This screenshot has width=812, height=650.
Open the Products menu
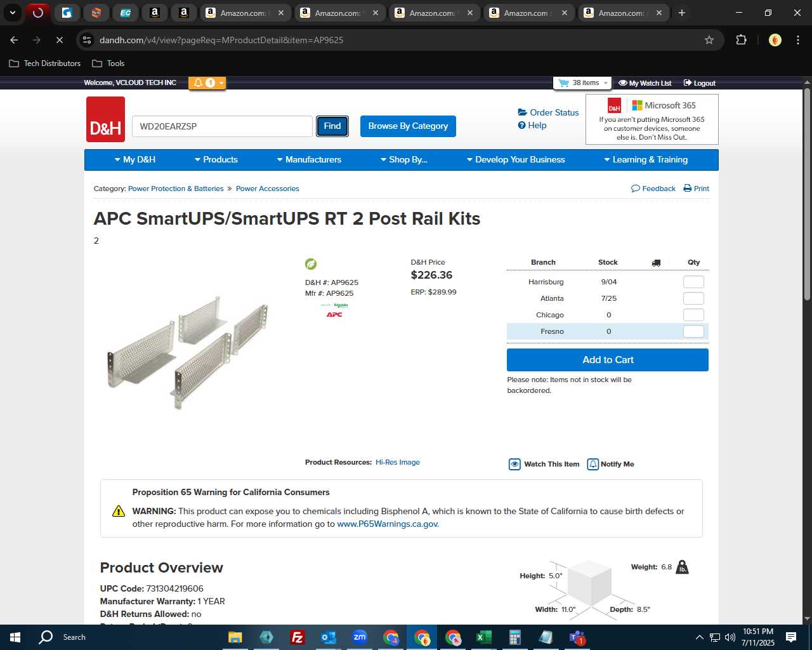click(x=216, y=160)
